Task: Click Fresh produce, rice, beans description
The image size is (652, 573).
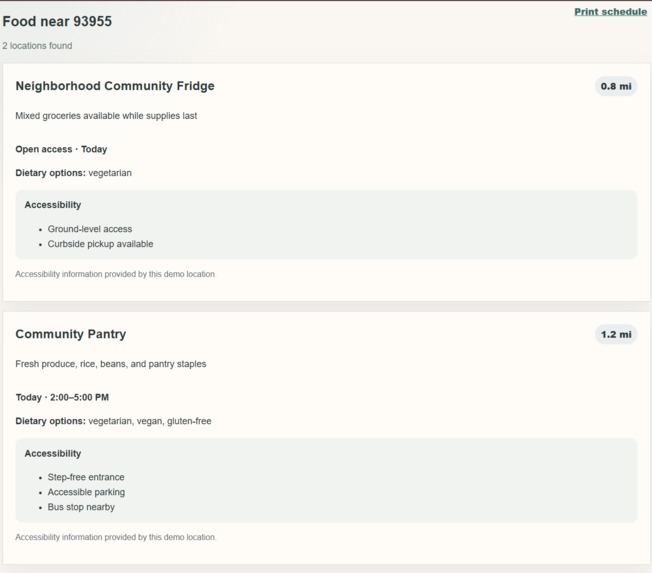Action: [111, 364]
